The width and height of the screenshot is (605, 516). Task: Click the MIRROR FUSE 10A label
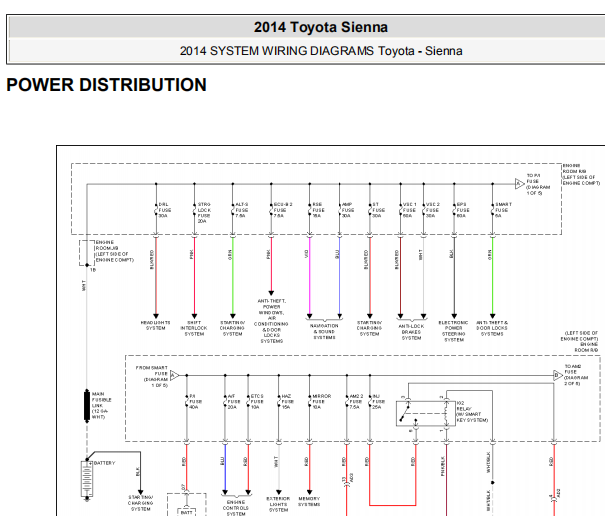[321, 402]
